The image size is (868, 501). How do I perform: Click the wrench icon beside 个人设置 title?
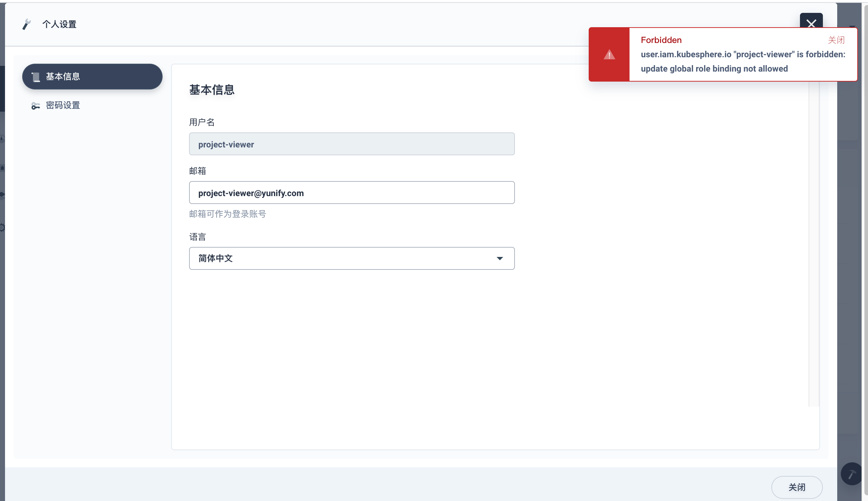27,24
